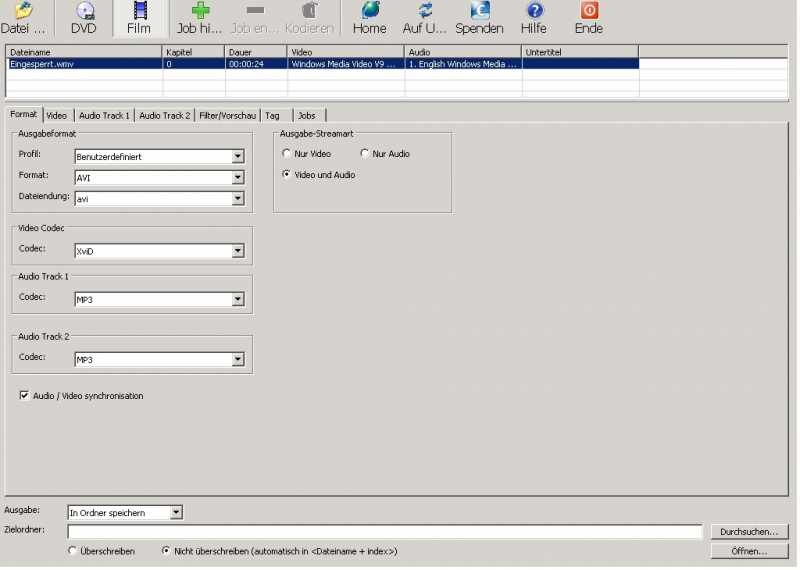The width and height of the screenshot is (800, 570).
Task: Expand the Ausgabe In Ordner speichern dropdown
Action: point(176,513)
